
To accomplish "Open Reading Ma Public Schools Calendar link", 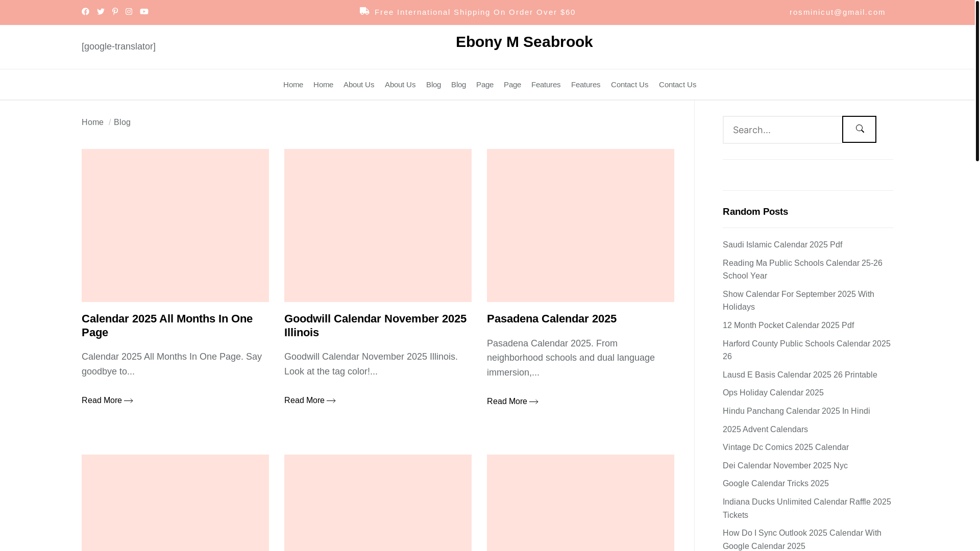I will (802, 269).
